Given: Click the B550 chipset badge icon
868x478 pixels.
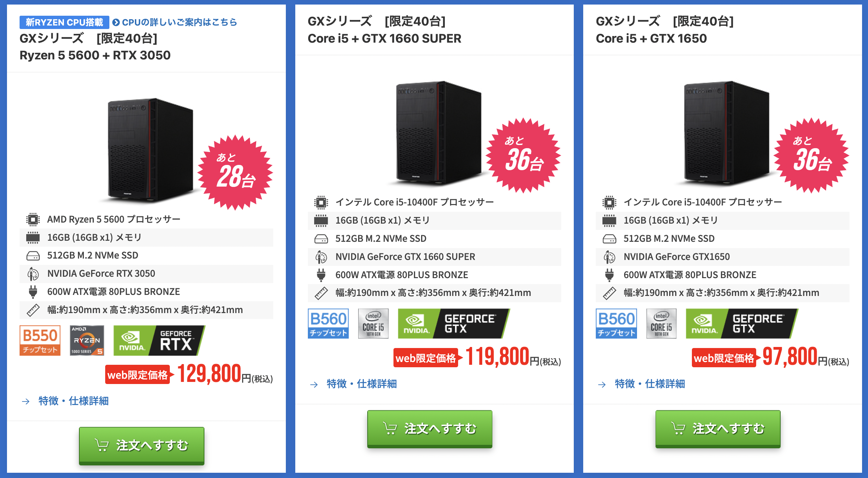Looking at the screenshot, I should (x=40, y=340).
